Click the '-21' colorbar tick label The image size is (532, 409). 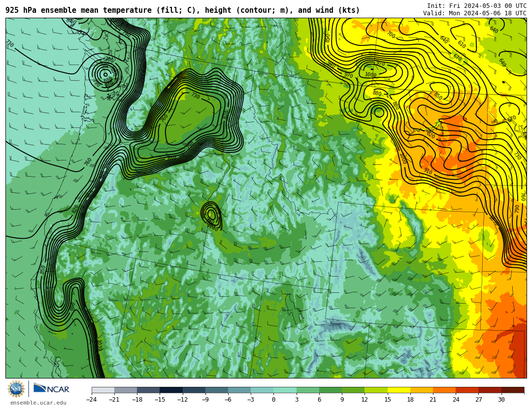click(x=114, y=400)
